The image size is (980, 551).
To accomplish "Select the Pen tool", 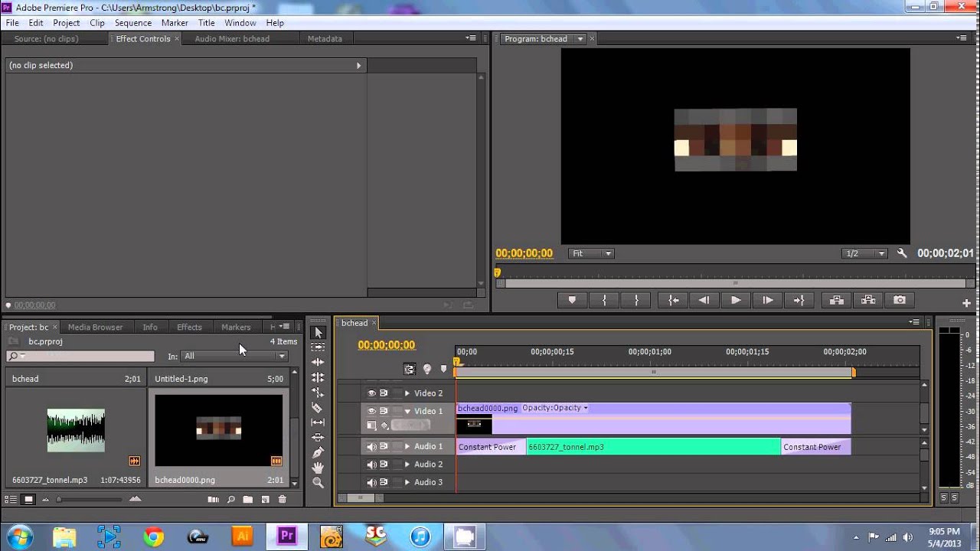I will click(x=318, y=452).
